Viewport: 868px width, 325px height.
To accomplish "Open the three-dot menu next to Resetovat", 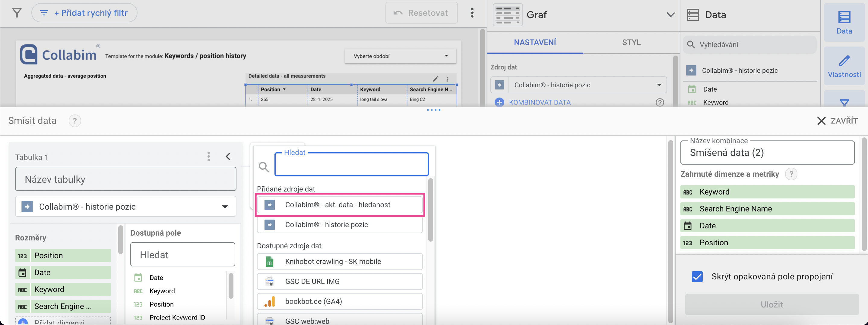I will (472, 13).
